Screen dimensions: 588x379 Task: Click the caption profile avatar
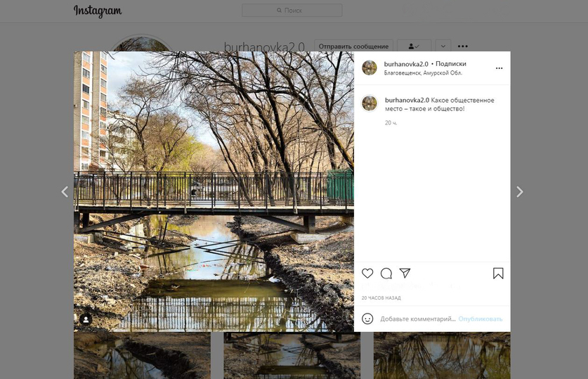[x=370, y=103]
